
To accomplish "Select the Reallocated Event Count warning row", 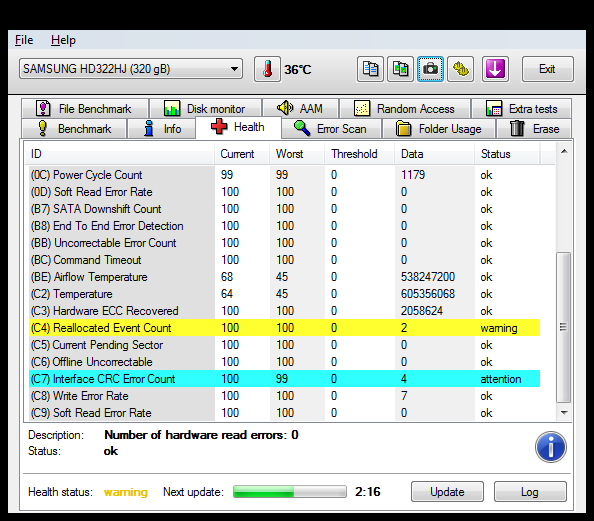I will [x=284, y=328].
